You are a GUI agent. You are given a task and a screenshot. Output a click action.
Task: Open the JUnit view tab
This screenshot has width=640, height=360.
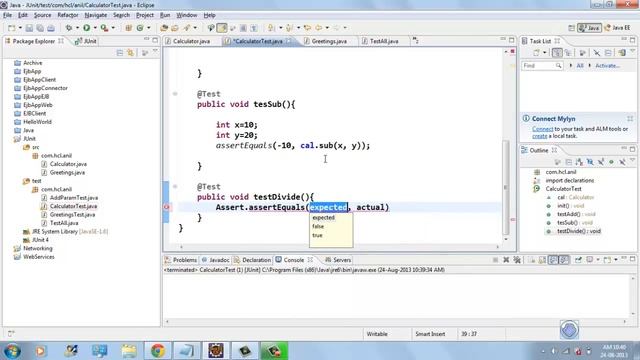[x=86, y=41]
